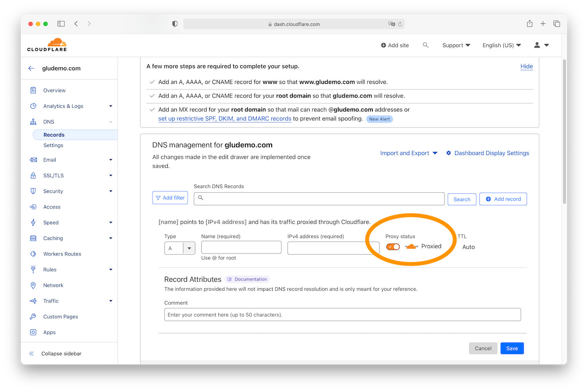Click the orange Proxied cloud icon
The image size is (588, 392).
[x=411, y=246]
